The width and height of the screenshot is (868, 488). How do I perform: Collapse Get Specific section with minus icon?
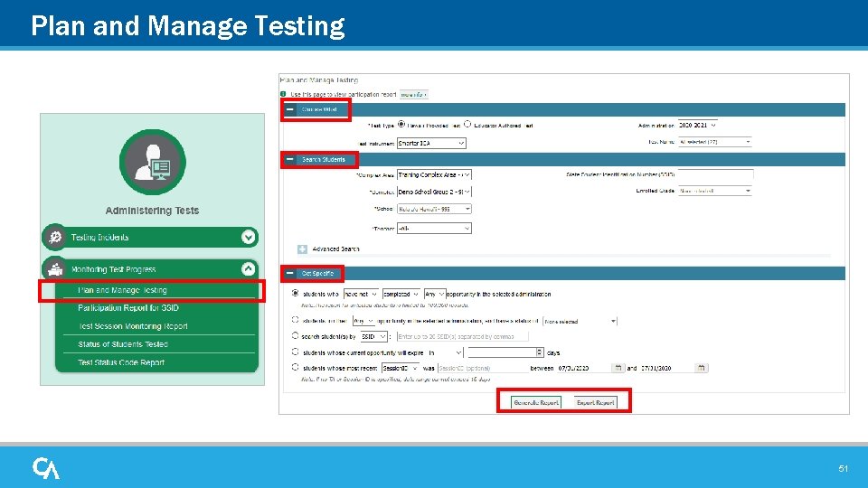[x=290, y=273]
